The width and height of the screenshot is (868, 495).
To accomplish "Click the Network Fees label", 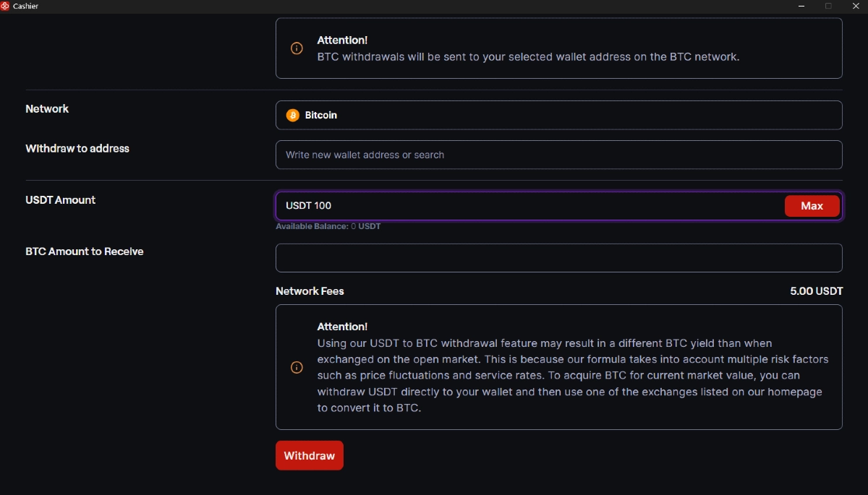I will pos(310,291).
